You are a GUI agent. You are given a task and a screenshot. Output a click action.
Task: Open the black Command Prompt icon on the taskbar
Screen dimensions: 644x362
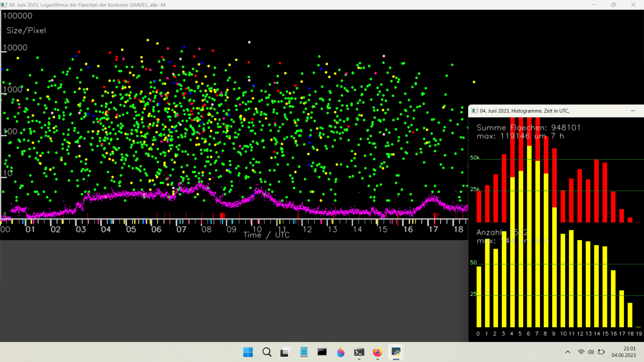coord(322,352)
